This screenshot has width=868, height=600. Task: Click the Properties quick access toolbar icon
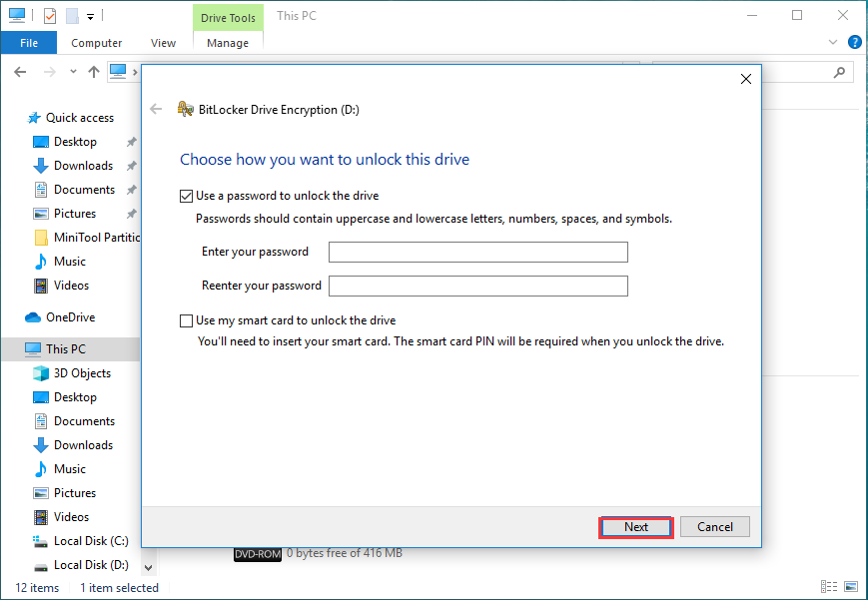click(x=50, y=16)
